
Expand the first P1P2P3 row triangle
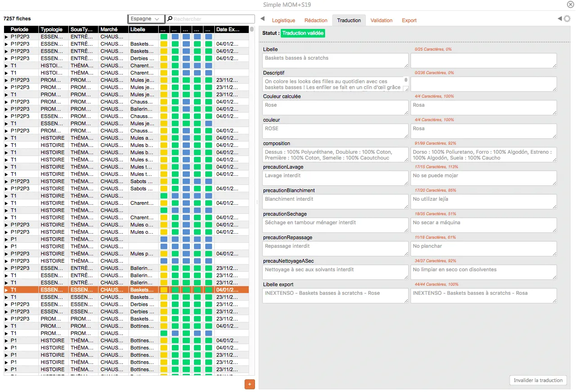6,37
